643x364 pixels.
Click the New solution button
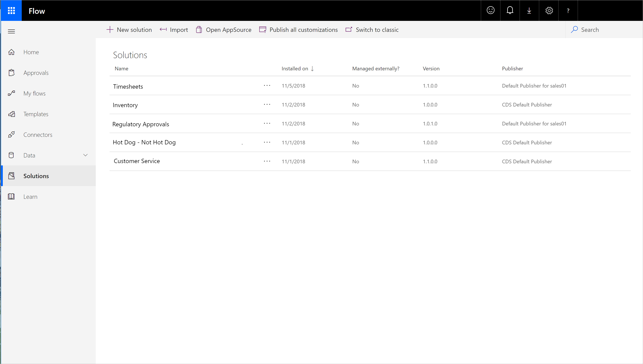(129, 30)
